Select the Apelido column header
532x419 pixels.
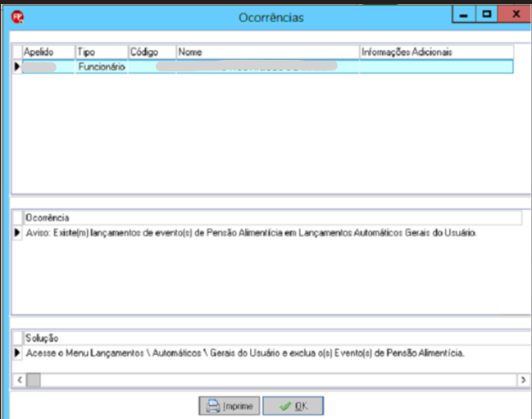48,52
